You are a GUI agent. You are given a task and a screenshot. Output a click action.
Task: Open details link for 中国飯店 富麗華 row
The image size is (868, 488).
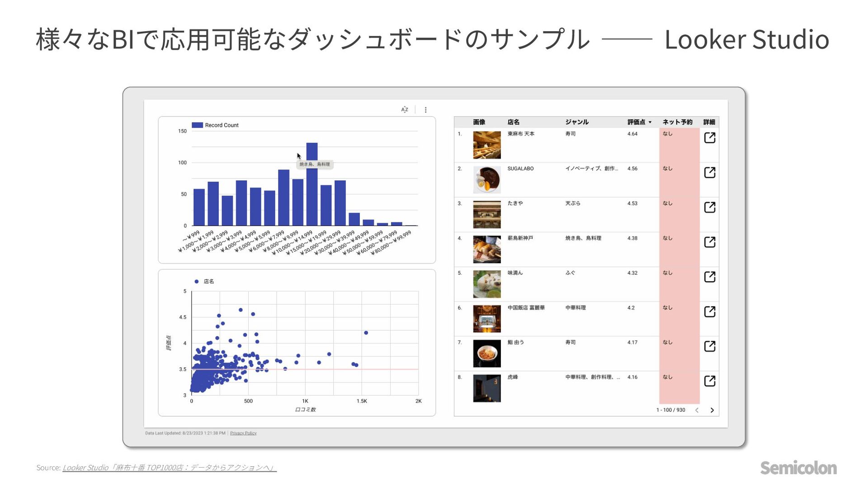click(x=709, y=312)
